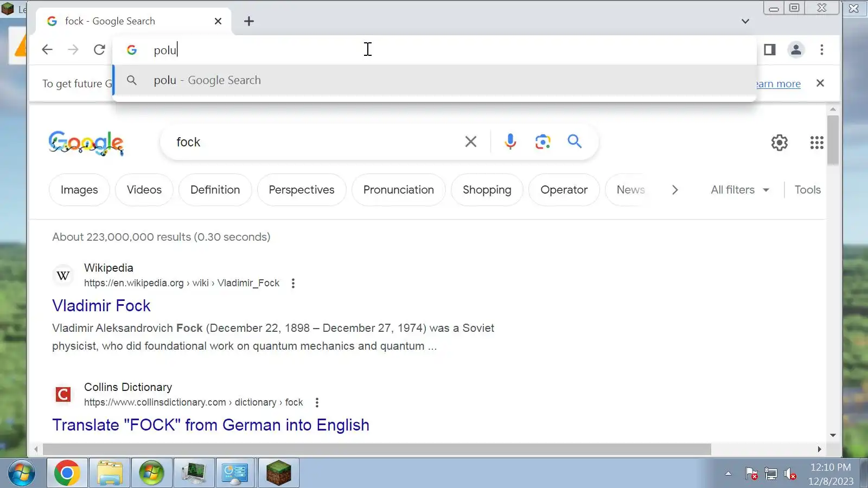Reload the page with the refresh icon
868x488 pixels.
(x=99, y=50)
